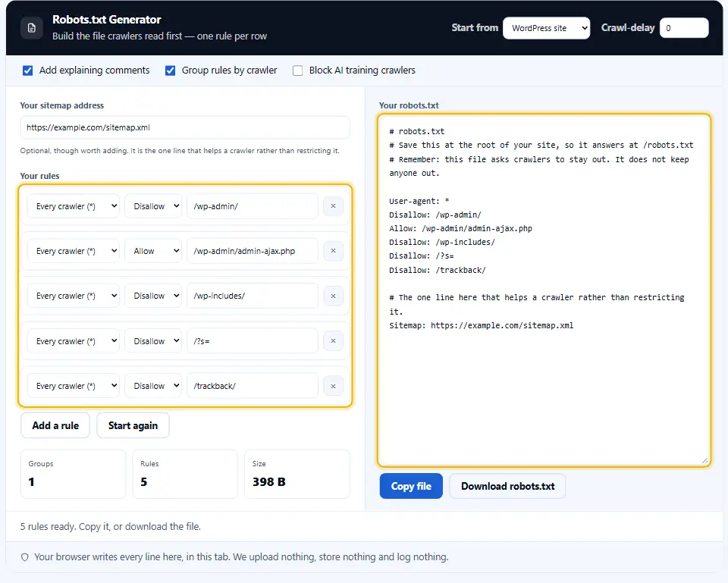Image resolution: width=728 pixels, height=583 pixels.
Task: Open Disallow dropdown for /?s= rule
Action: tap(153, 340)
